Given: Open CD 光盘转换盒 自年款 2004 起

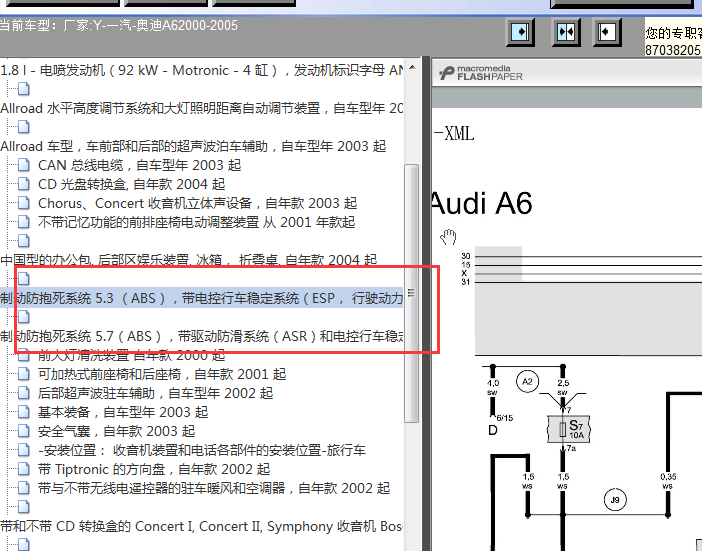Looking at the screenshot, I should (x=131, y=184).
